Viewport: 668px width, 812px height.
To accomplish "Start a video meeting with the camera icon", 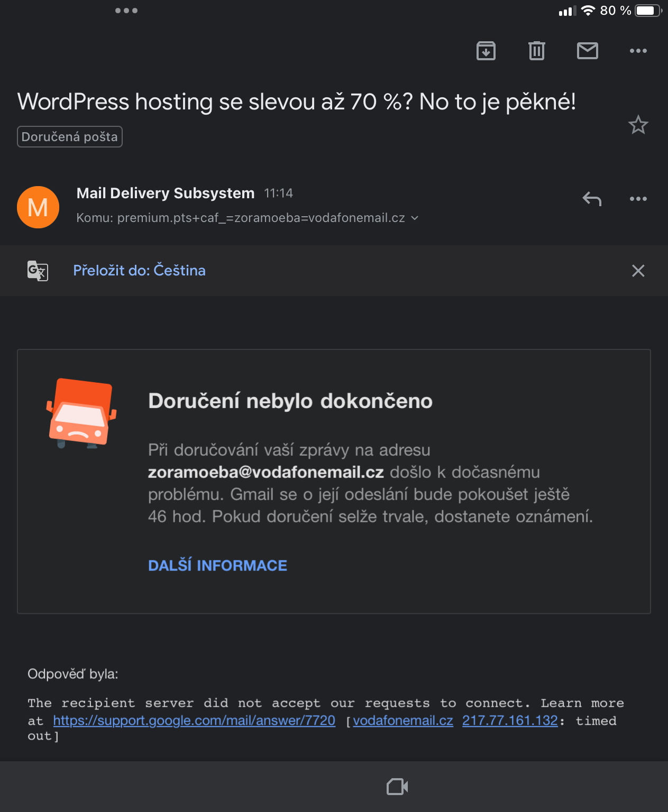I will pos(397,787).
